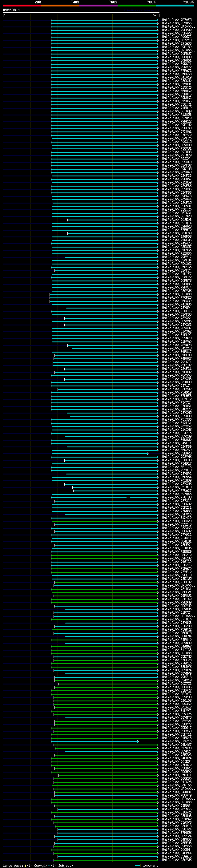Click the UniRef100_C0PRU7 label
This screenshot has width=197, height=868.
click(x=177, y=54)
